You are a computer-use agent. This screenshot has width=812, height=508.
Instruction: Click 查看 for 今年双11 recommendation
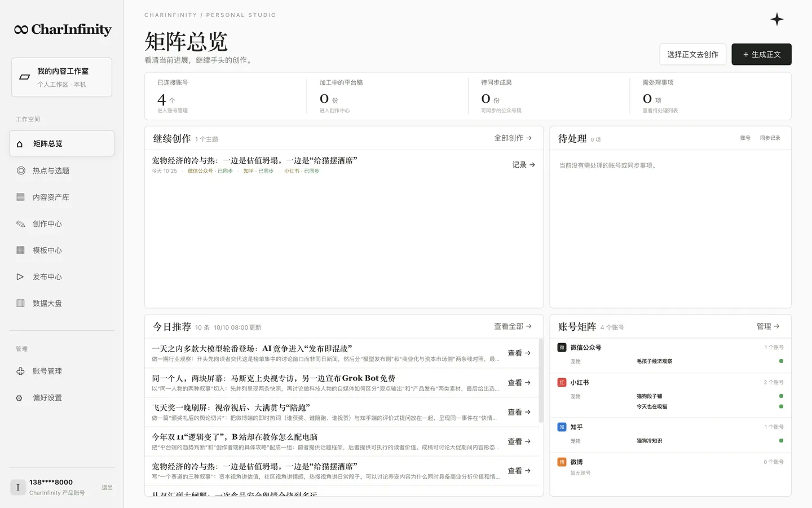[519, 441]
